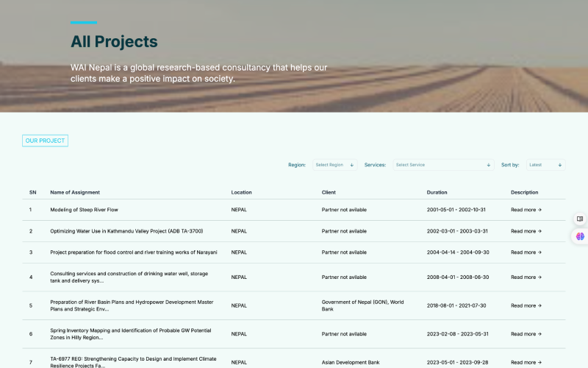Click the 'Sort by:' label
The height and width of the screenshot is (368, 588).
[x=510, y=165]
